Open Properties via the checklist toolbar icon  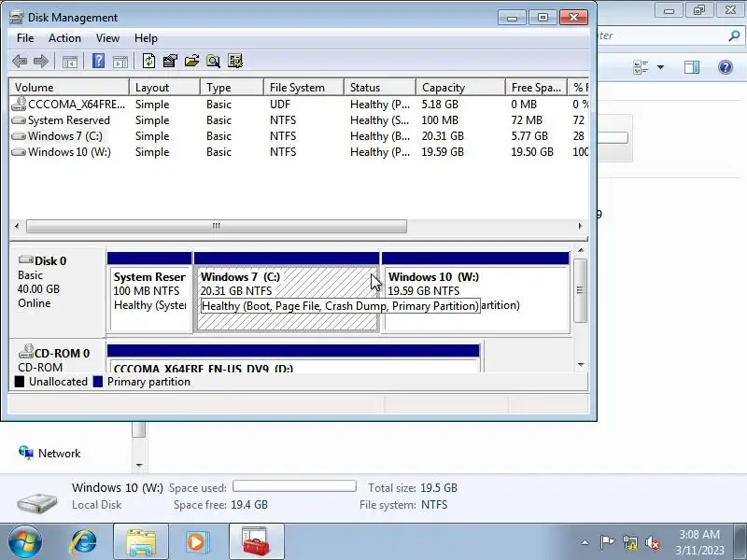(x=170, y=61)
